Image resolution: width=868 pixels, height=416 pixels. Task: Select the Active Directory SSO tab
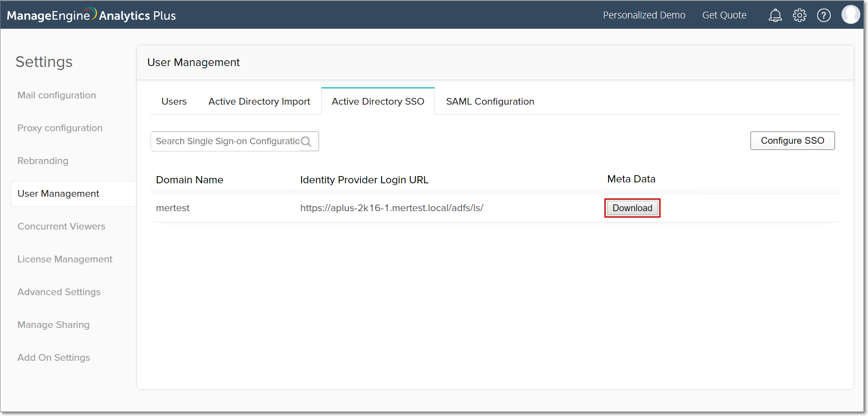pyautogui.click(x=378, y=102)
